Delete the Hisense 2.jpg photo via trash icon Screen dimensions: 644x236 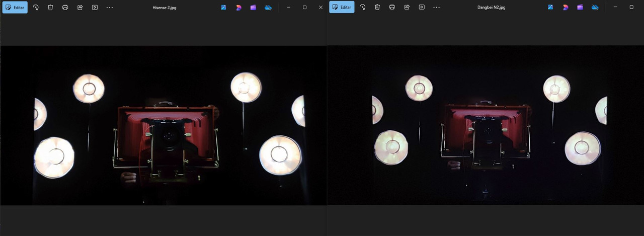click(50, 8)
